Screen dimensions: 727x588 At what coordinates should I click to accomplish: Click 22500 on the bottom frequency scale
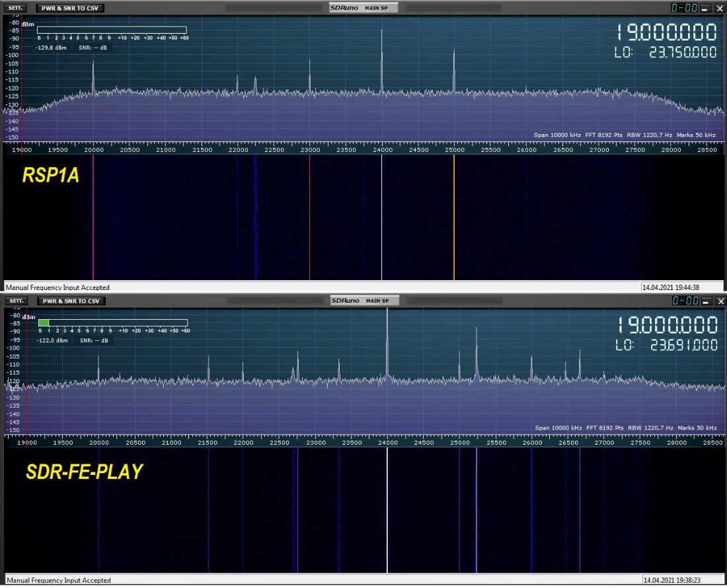[x=280, y=443]
